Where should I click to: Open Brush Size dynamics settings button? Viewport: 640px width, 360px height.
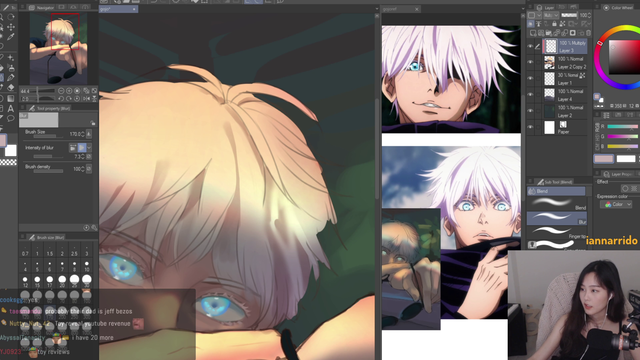89,134
